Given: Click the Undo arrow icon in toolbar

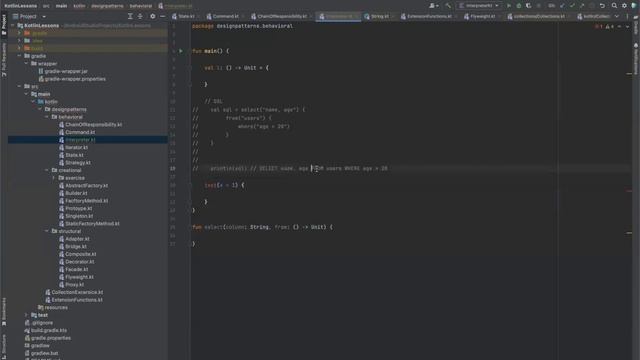Looking at the screenshot, I should (x=602, y=6).
